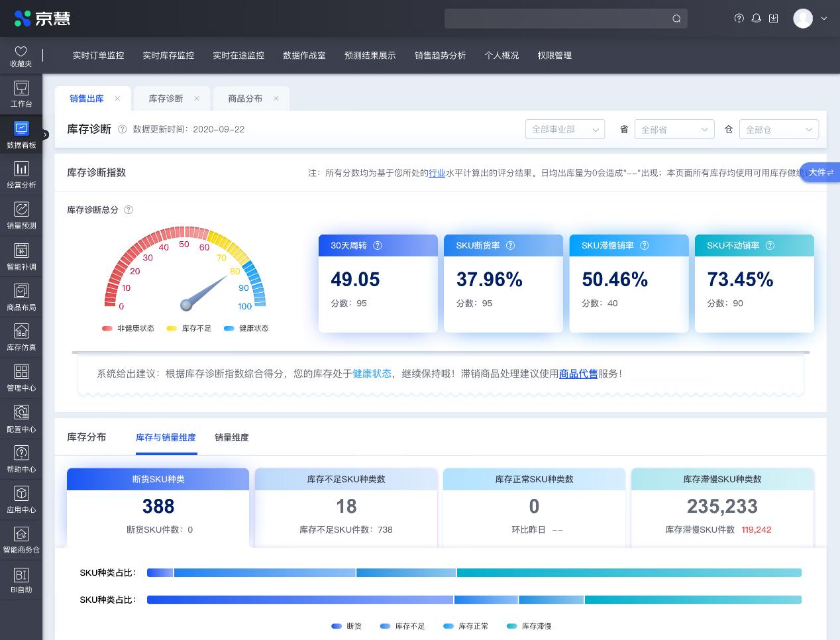
Task: Click the notification bell icon
Action: click(757, 19)
